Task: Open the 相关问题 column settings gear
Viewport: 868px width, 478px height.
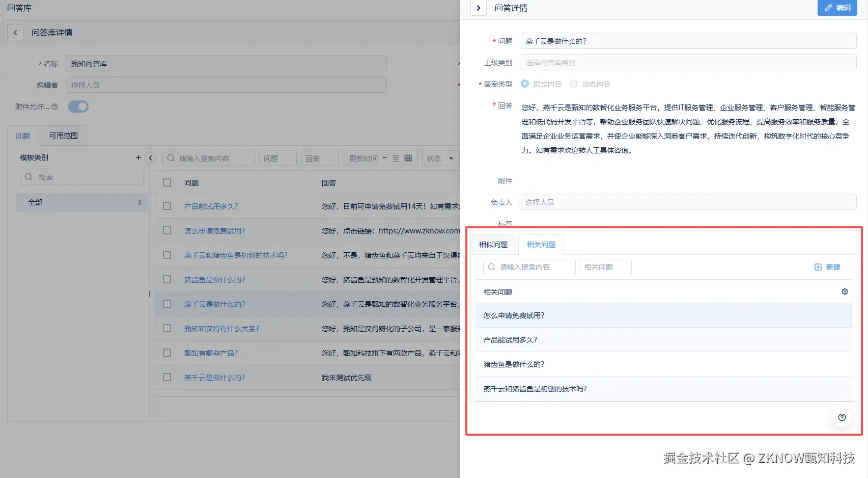Action: point(845,291)
